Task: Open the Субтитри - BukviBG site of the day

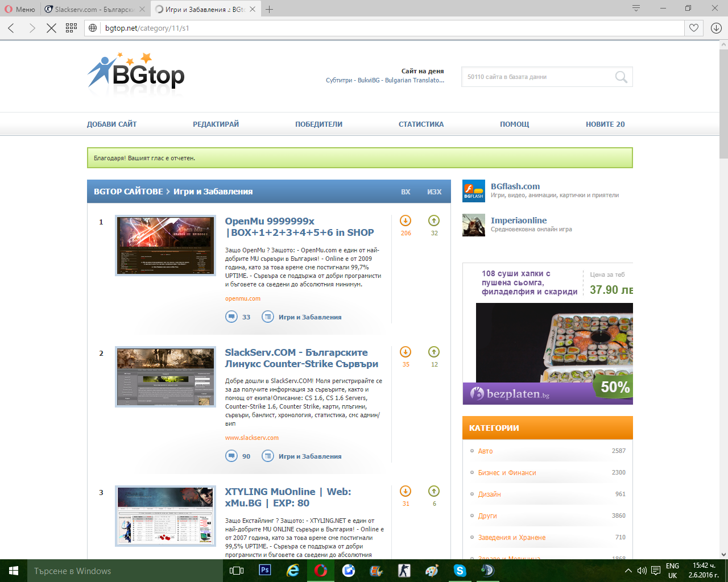Action: [385, 80]
